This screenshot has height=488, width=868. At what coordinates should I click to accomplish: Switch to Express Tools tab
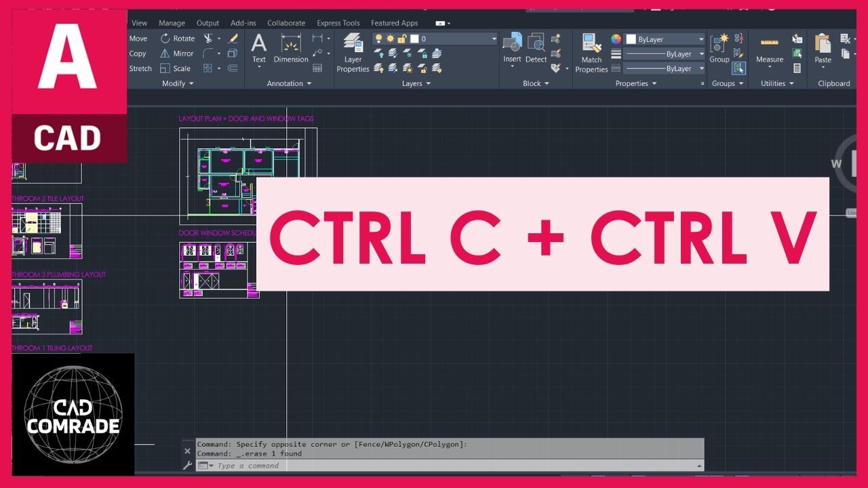point(338,23)
